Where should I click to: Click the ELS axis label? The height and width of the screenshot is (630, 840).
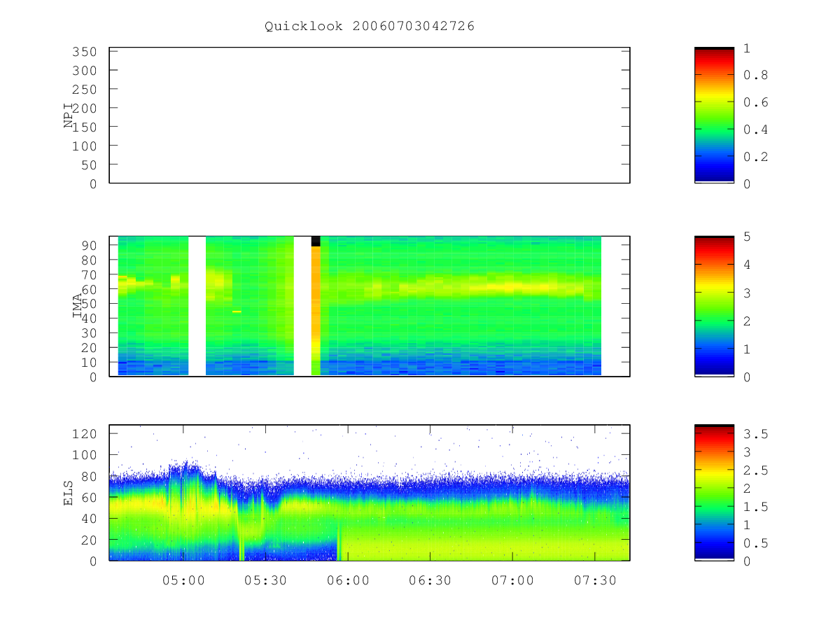tap(69, 493)
